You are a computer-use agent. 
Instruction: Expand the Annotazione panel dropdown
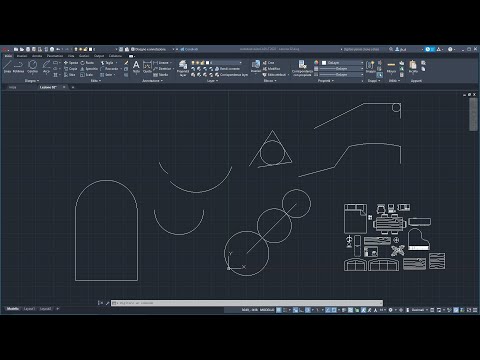click(x=152, y=81)
